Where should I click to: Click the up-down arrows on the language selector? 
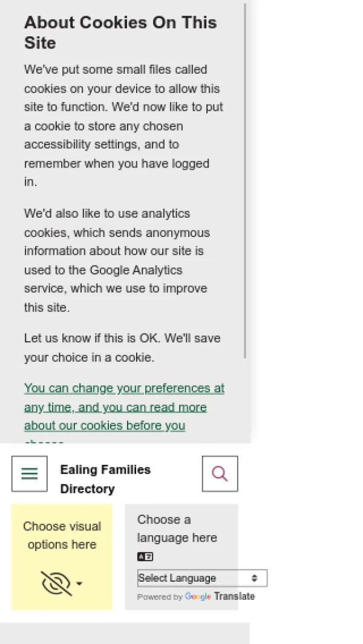pyautogui.click(x=255, y=578)
